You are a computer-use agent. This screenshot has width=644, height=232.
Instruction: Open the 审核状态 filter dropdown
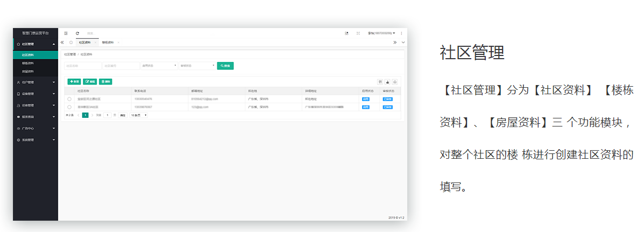click(x=197, y=65)
